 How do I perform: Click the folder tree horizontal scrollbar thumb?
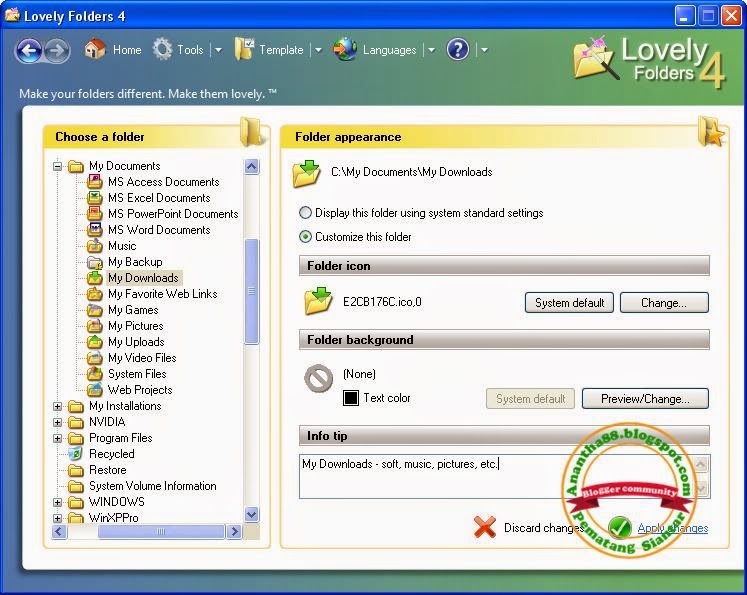click(161, 531)
